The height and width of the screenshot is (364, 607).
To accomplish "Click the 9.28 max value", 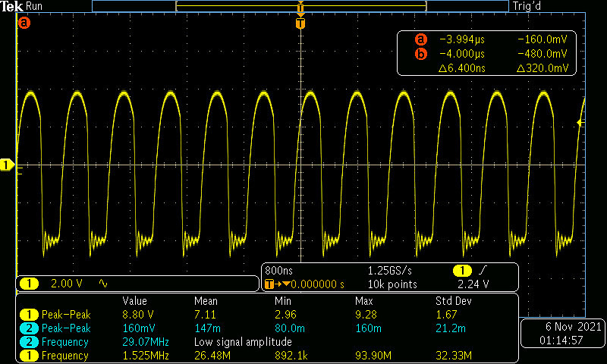I will [366, 315].
